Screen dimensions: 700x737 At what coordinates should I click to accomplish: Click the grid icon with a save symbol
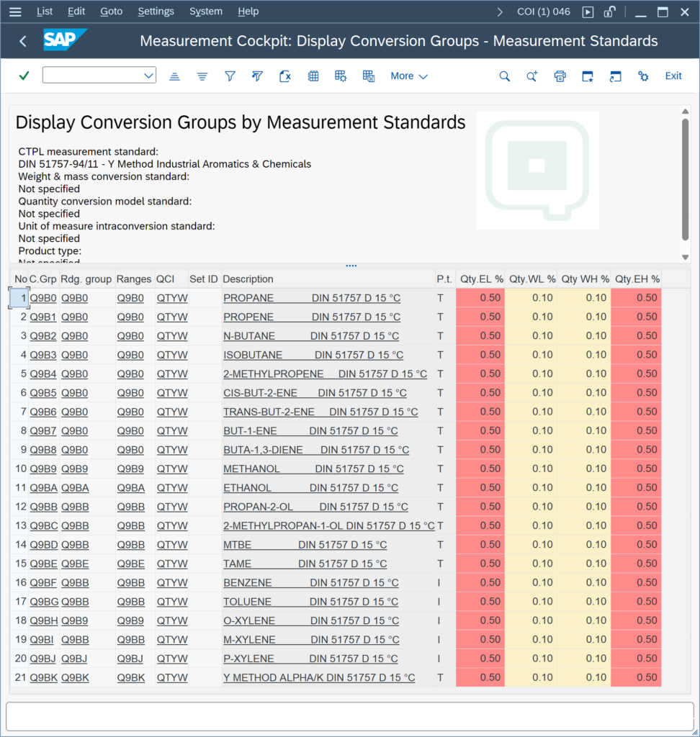point(369,76)
